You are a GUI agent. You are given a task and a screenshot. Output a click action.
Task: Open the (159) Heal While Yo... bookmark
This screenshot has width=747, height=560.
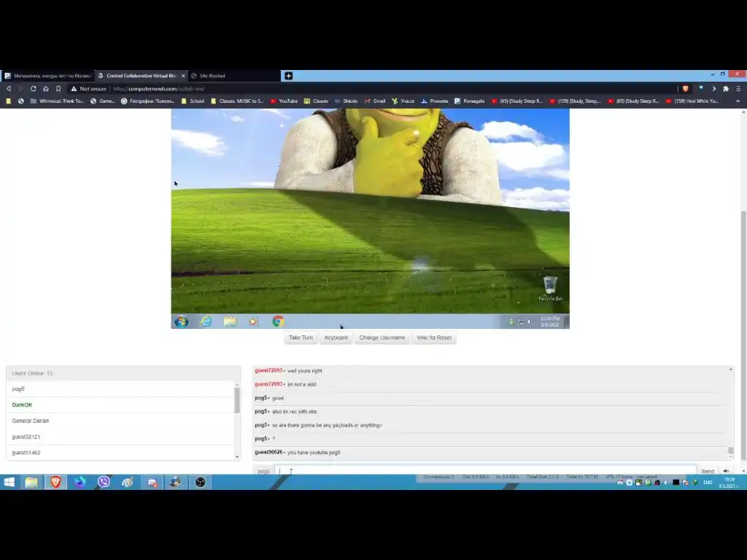692,101
